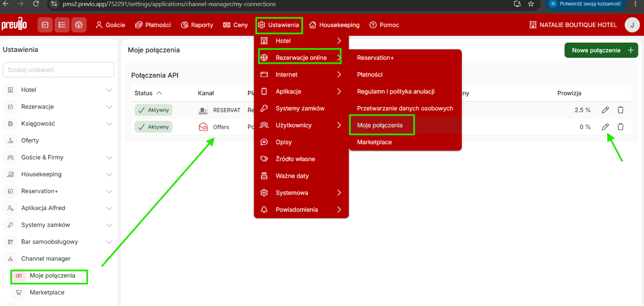Open the reservation list icon in top bar
Screen dimensions: 644x306
(62, 25)
